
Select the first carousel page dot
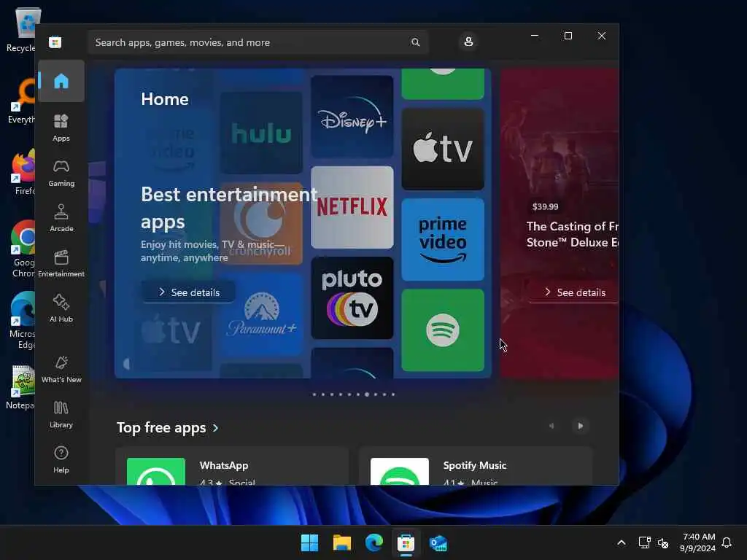click(x=314, y=394)
